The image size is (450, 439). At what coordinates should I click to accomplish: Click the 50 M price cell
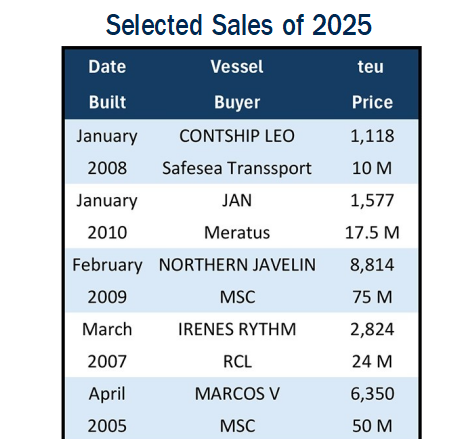372,426
